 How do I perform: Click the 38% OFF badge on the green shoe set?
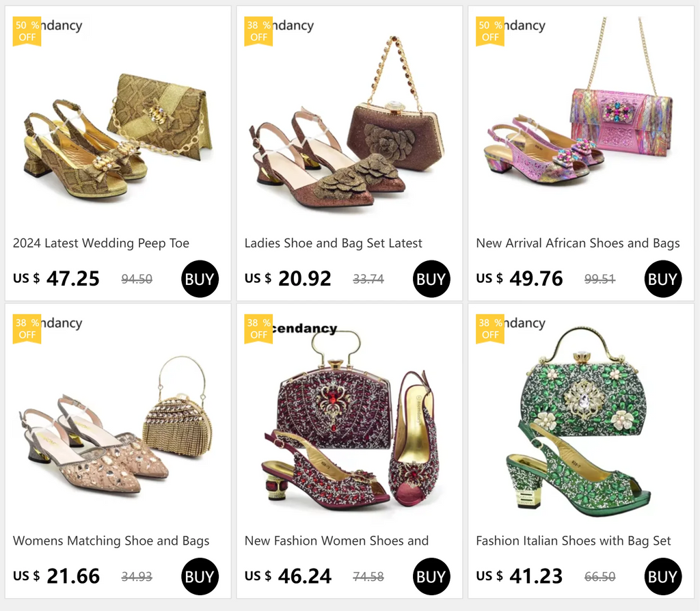point(490,329)
